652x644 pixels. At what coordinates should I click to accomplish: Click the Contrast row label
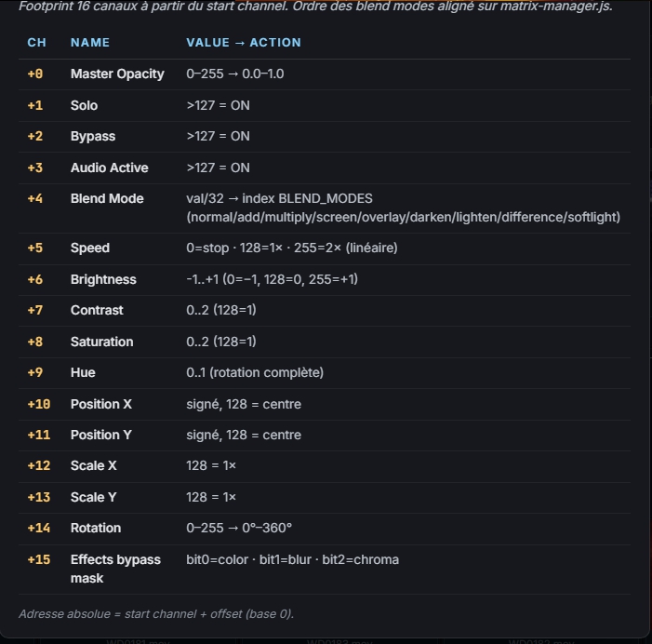click(97, 310)
